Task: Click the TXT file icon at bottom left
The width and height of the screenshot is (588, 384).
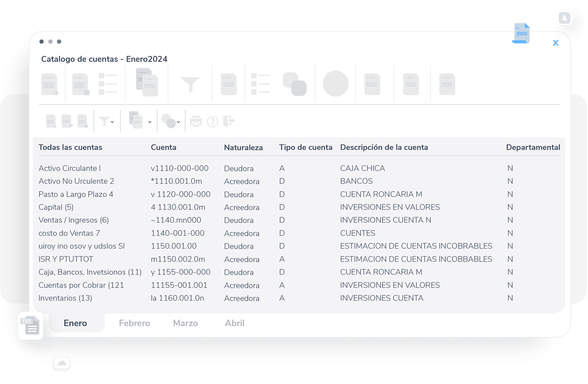Action: (30, 325)
